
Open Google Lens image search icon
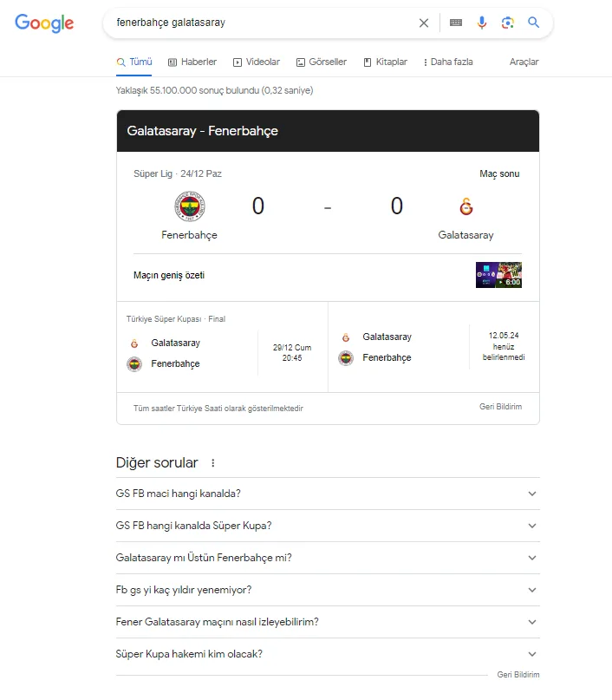click(x=508, y=23)
